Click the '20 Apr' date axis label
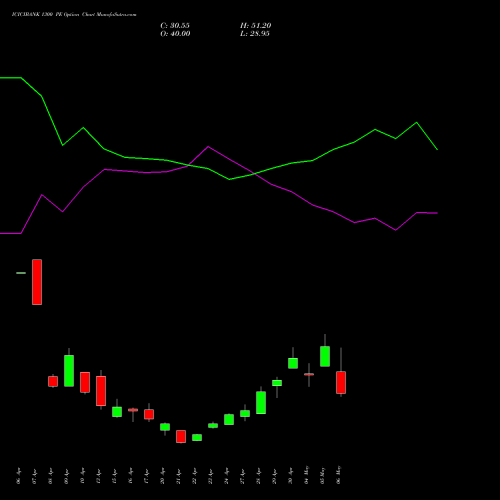This screenshot has height=500, width=500. coord(162,476)
